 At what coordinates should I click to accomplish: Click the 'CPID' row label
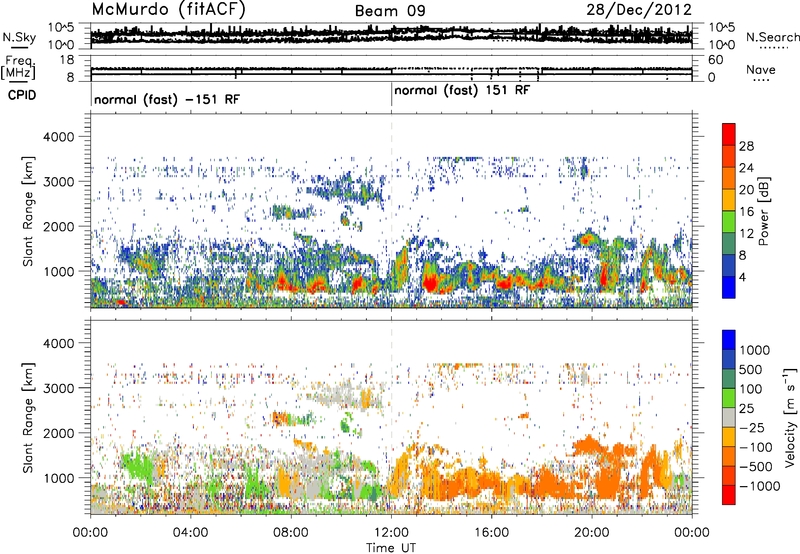click(x=22, y=95)
